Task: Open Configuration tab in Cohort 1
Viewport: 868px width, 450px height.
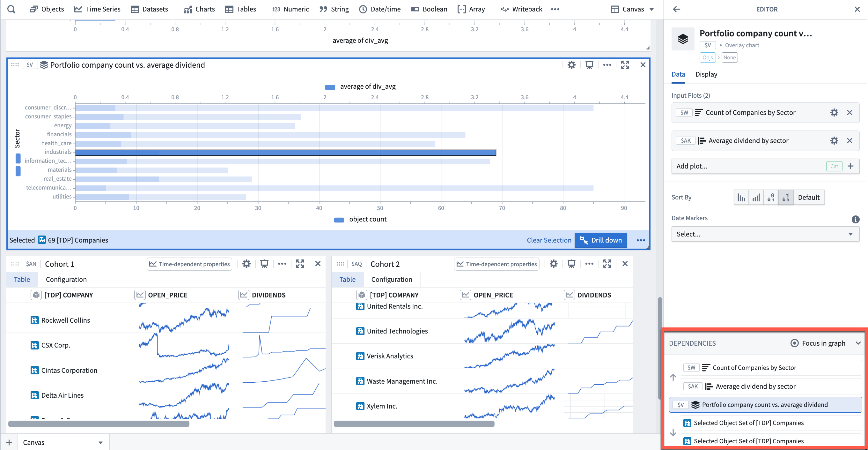Action: pyautogui.click(x=66, y=279)
